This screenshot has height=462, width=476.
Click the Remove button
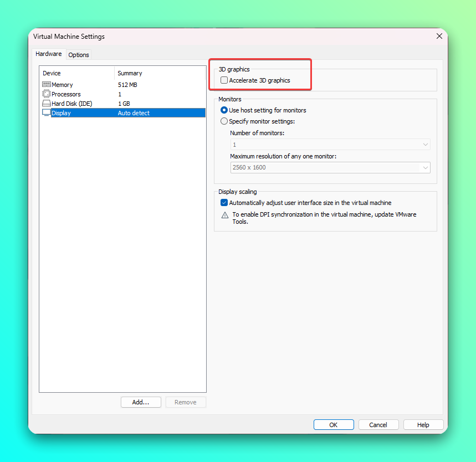(x=186, y=402)
